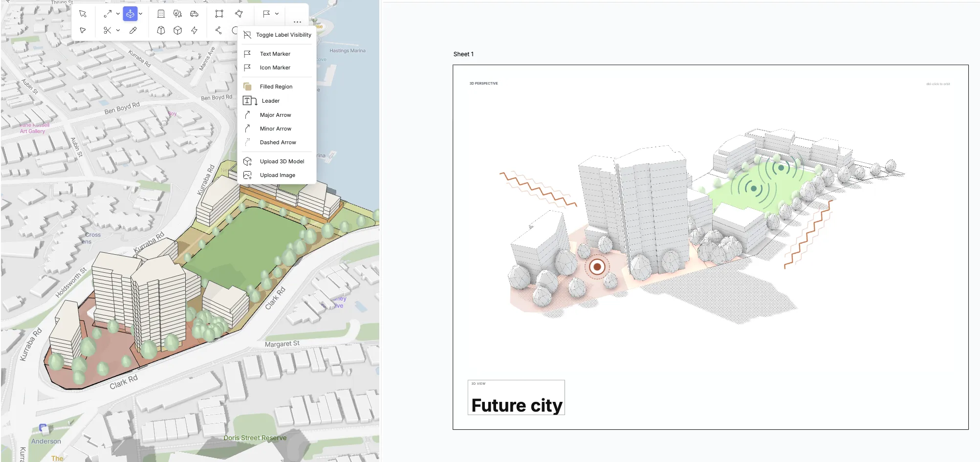The image size is (980, 462).
Task: Toggle Label Visibility in marker menu
Action: (x=277, y=35)
